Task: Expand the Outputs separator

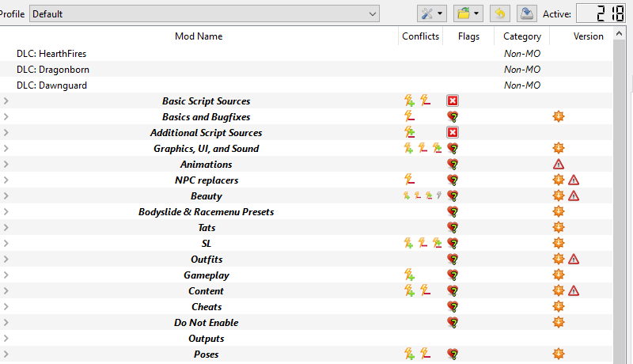Action: (6, 338)
